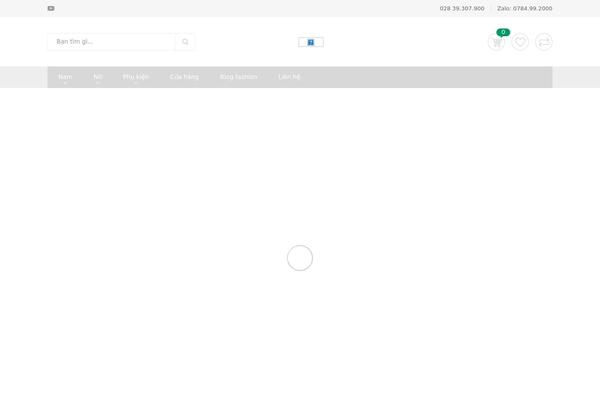
Task: Click the Zalo: 0784.99.2000 link
Action: pyautogui.click(x=525, y=8)
